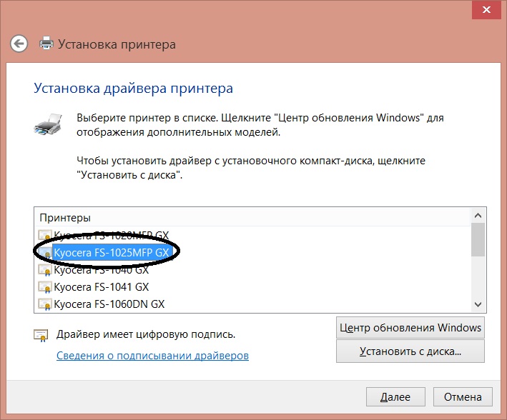The height and width of the screenshot is (420, 507).
Task: Choose the Kyocera FS-1060DN GX printer name
Action: click(109, 304)
